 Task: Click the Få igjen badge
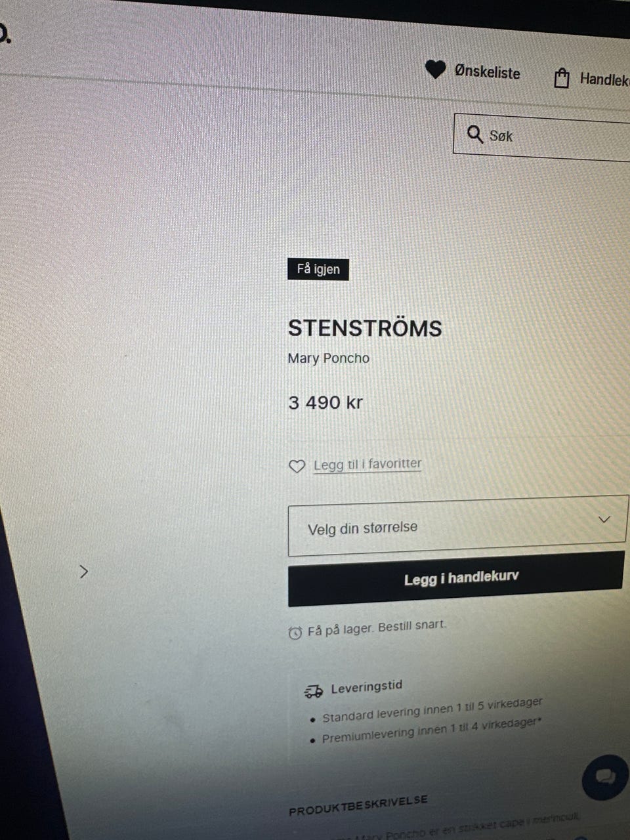point(318,269)
